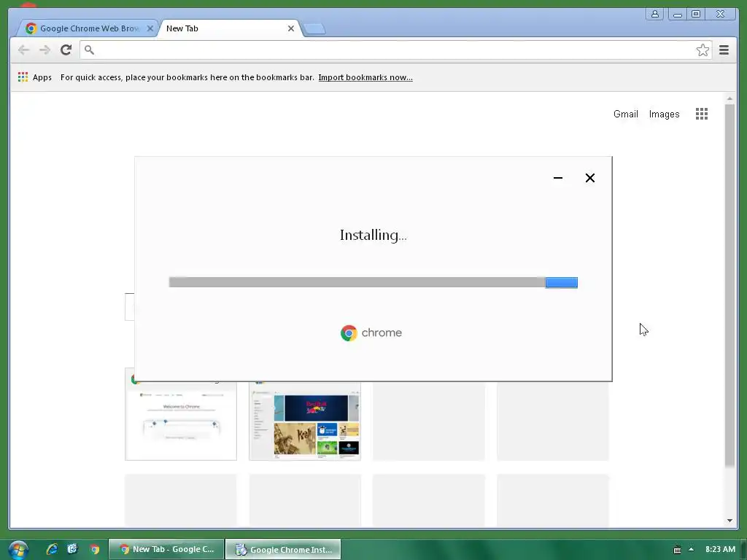This screenshot has width=747, height=560.
Task: Switch to Google Chrome Installer taskbar item
Action: (x=283, y=549)
